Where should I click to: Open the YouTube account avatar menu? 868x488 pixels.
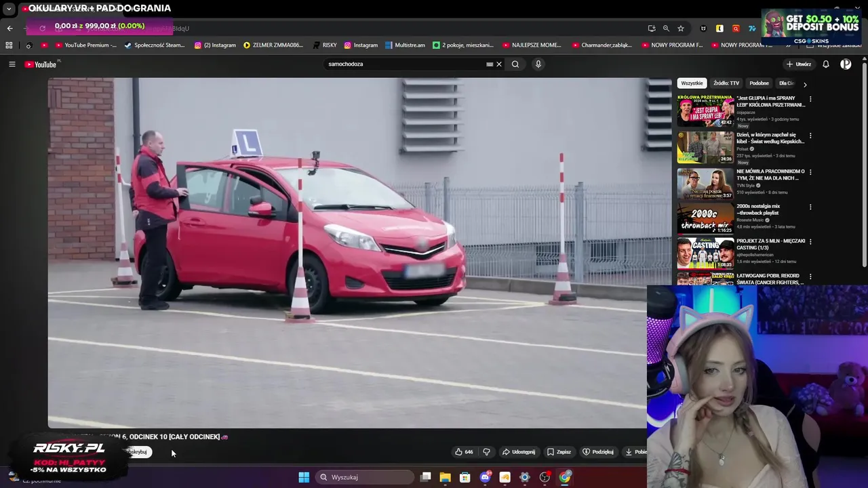click(846, 64)
